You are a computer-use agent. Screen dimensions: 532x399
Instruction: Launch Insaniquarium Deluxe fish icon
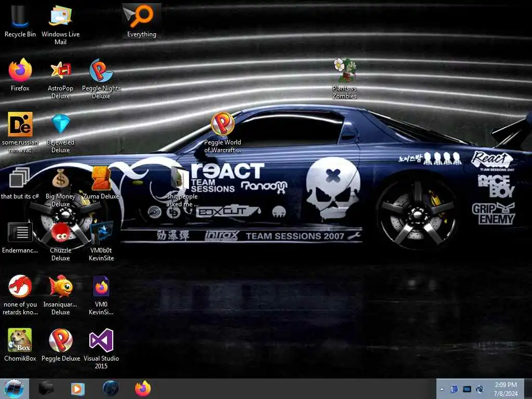[60, 295]
